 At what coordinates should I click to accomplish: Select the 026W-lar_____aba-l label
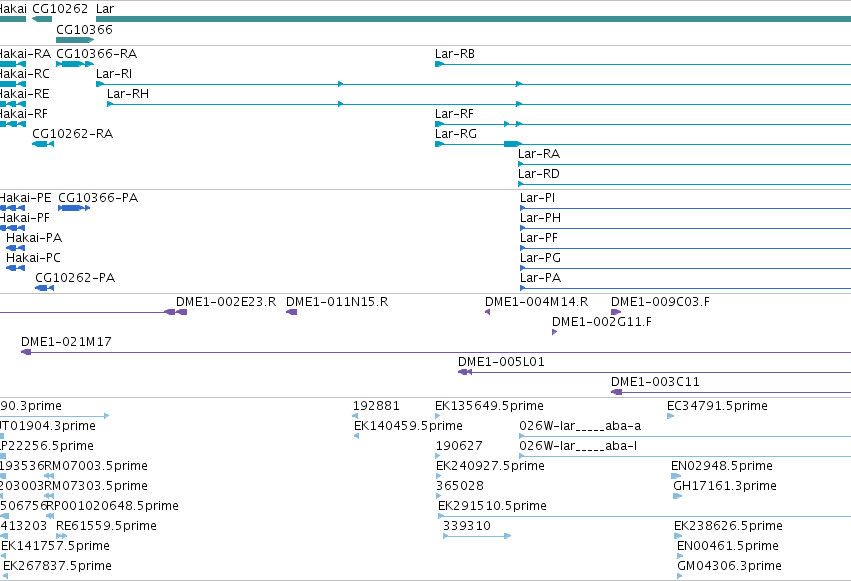578,446
